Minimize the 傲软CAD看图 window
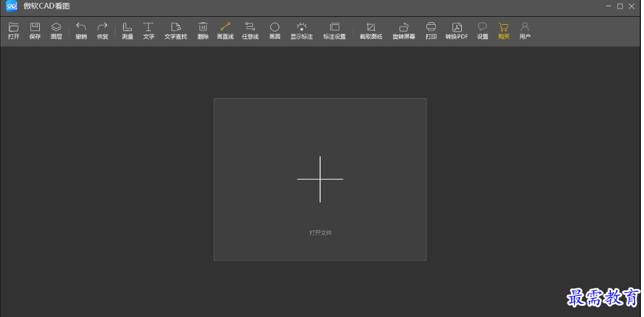 pos(609,6)
